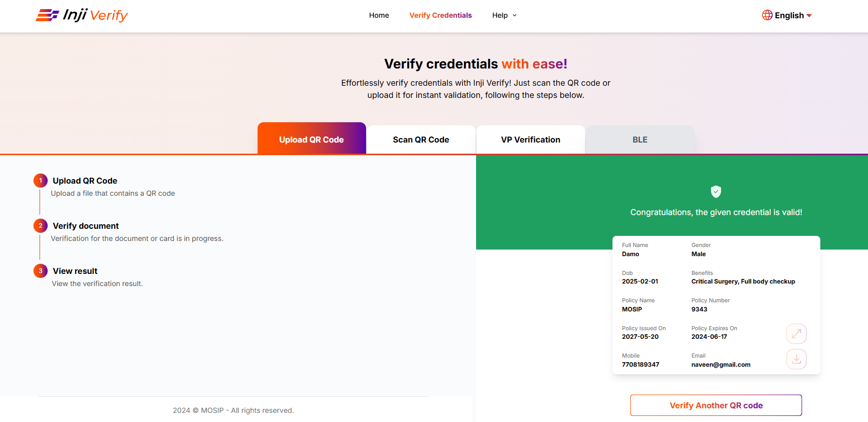Expand the credential card view icon
The width and height of the screenshot is (868, 422).
point(796,334)
